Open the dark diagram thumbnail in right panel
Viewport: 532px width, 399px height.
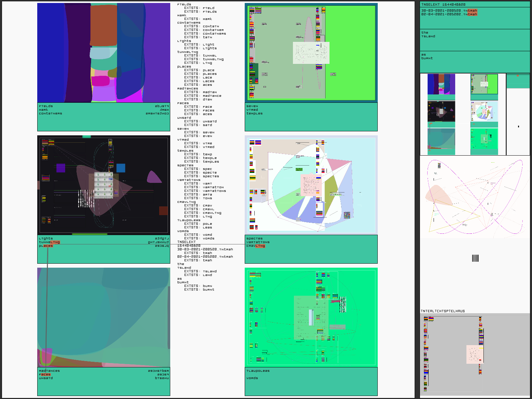[441, 111]
